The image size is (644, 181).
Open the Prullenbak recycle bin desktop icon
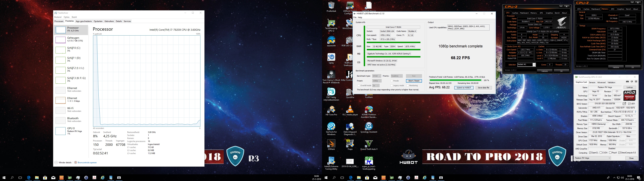[331, 7]
